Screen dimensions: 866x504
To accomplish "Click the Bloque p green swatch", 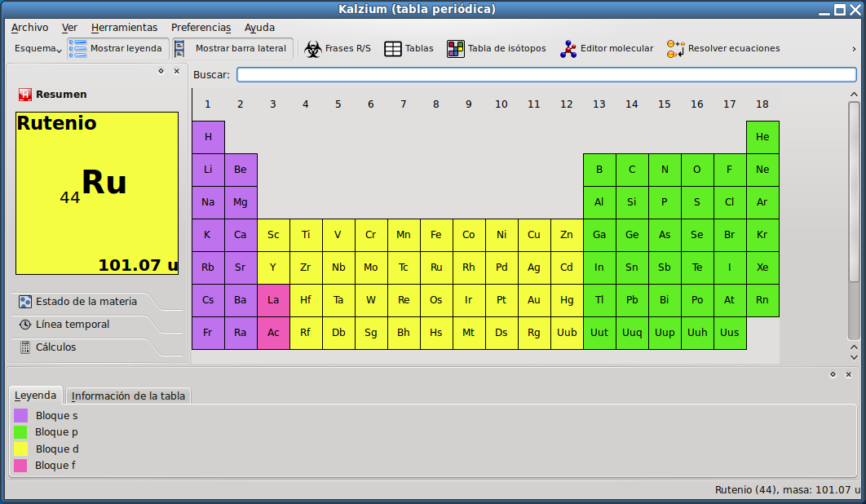I will tap(20, 432).
